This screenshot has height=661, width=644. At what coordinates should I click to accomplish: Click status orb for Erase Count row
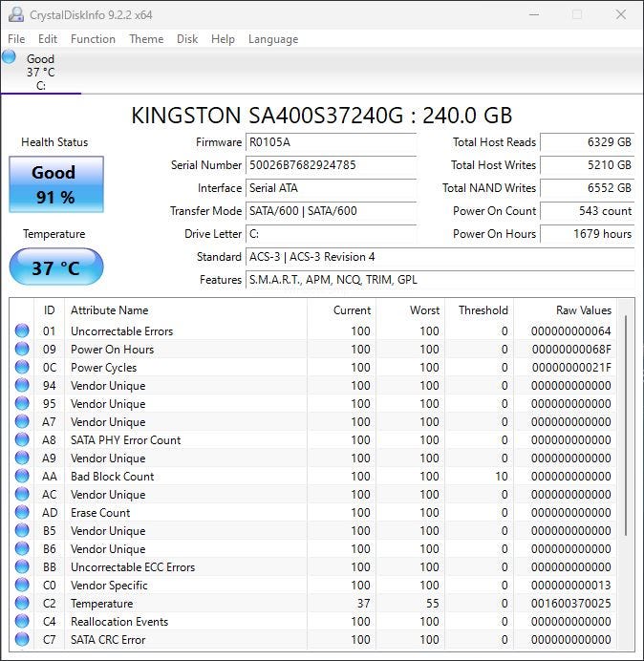click(22, 512)
